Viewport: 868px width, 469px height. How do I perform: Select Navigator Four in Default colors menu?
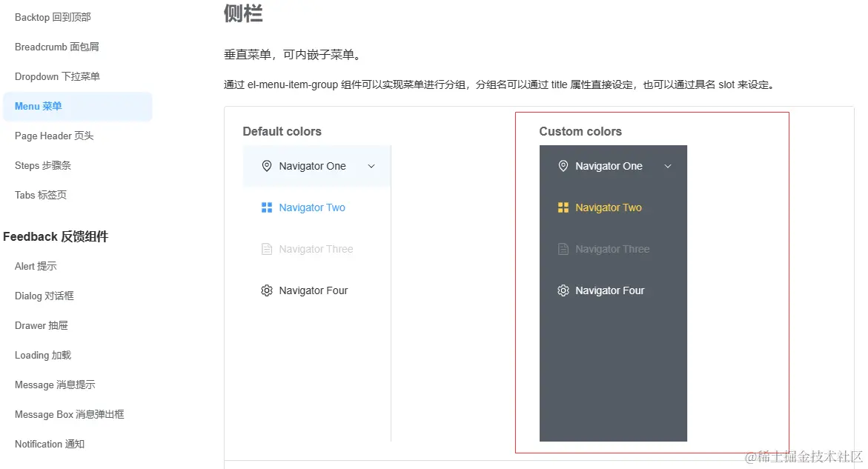(x=317, y=290)
